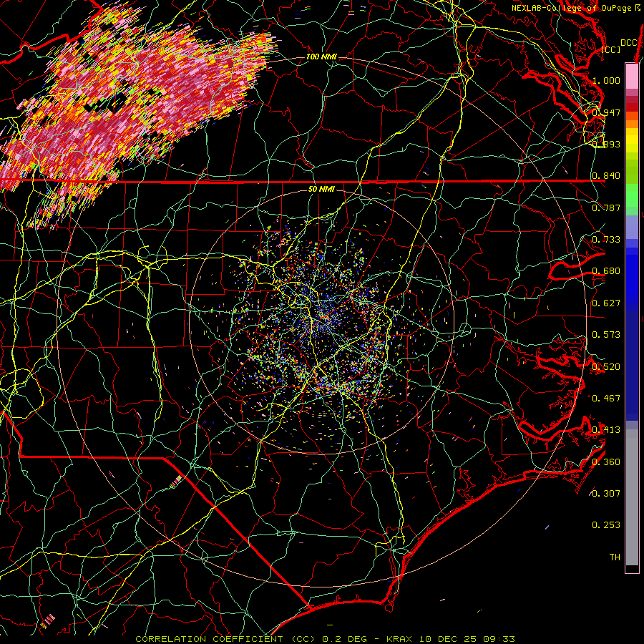This screenshot has width=644, height=644.
Task: Click the 50 NMI range ring label
Action: [321, 190]
